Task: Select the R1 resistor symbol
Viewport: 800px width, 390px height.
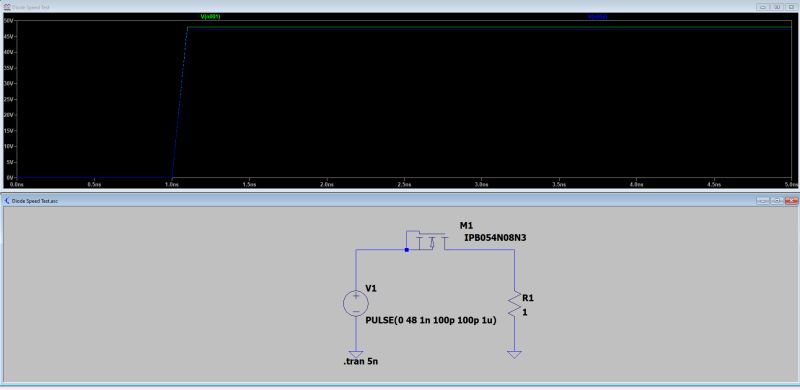Action: pyautogui.click(x=514, y=304)
